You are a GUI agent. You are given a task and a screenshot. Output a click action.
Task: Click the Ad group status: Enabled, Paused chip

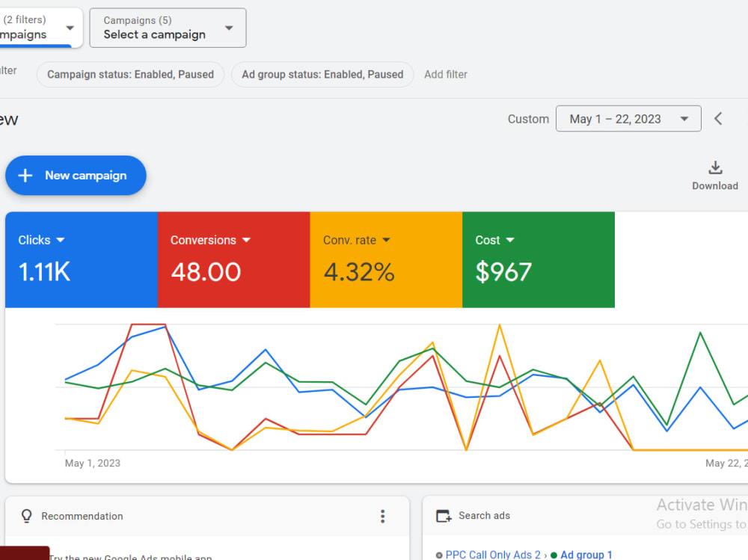pos(322,75)
